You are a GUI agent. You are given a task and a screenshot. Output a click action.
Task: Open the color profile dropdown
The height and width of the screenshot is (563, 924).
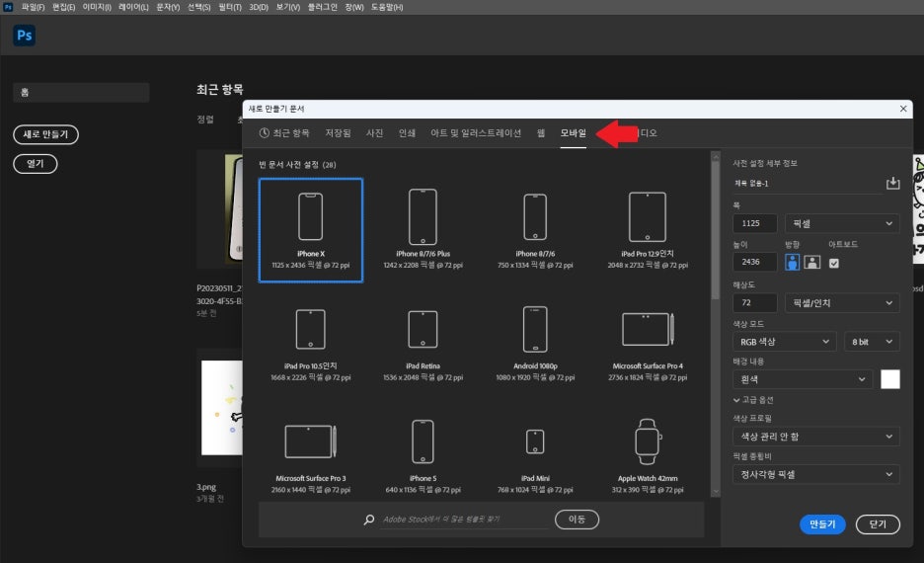coord(816,437)
